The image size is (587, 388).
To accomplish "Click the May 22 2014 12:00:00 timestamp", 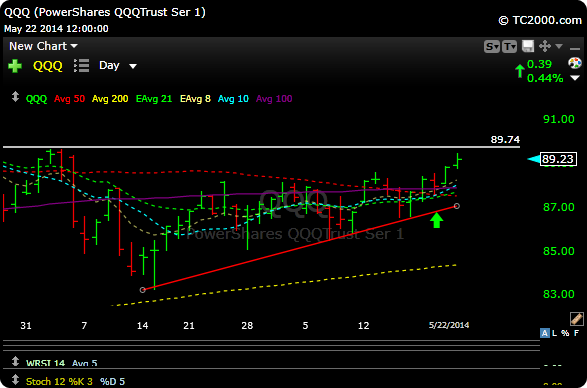I will pyautogui.click(x=56, y=28).
